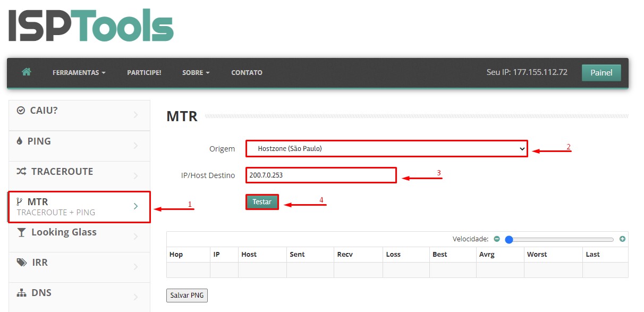Click the home icon in navbar
644x312 pixels.
pos(27,72)
